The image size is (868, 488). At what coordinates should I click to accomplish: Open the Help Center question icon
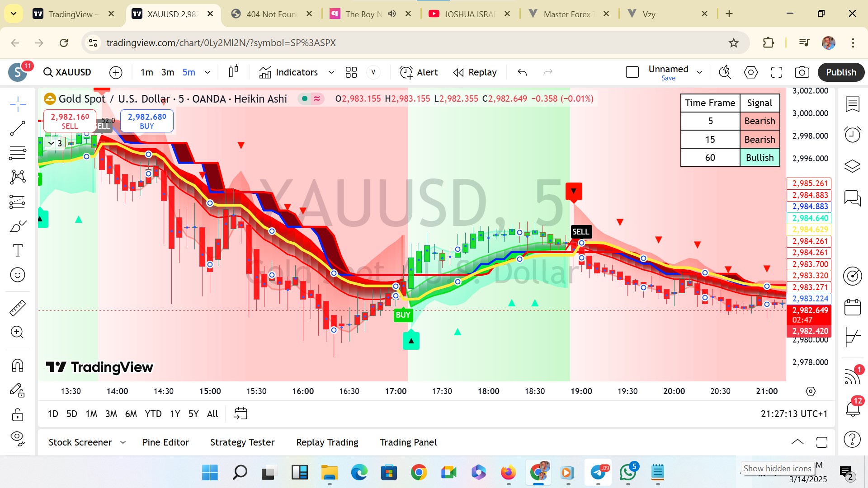pyautogui.click(x=852, y=439)
